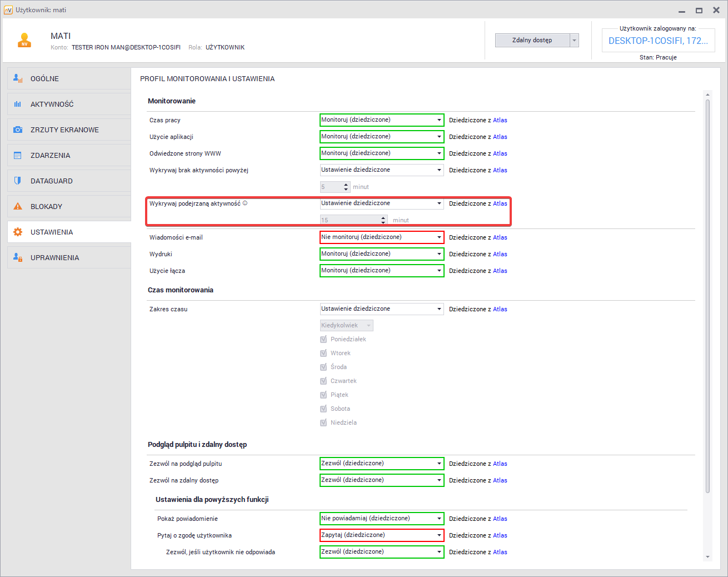Click the Zdalny dostęp button
Viewport: 728px width, 577px height.
coord(532,40)
